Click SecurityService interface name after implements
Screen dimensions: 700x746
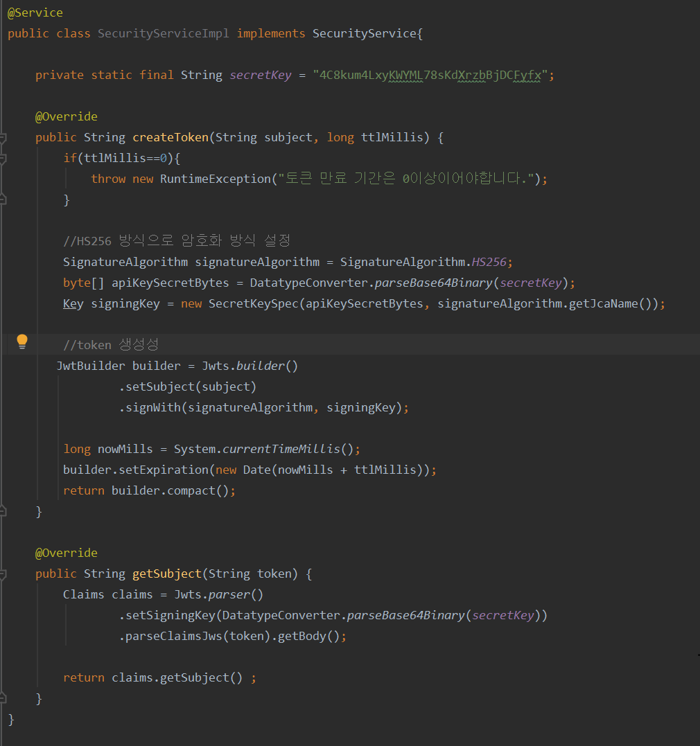(365, 34)
